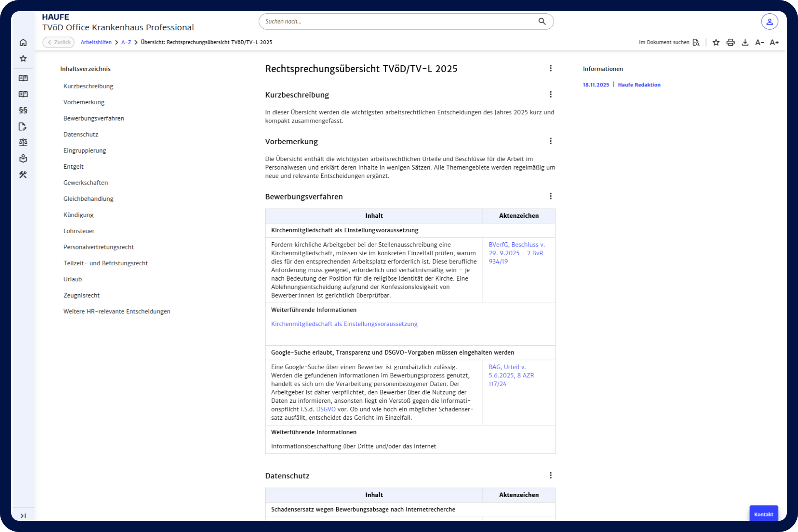Go to Kündigung in Inhaltsverzeichnis
798x532 pixels.
point(79,215)
